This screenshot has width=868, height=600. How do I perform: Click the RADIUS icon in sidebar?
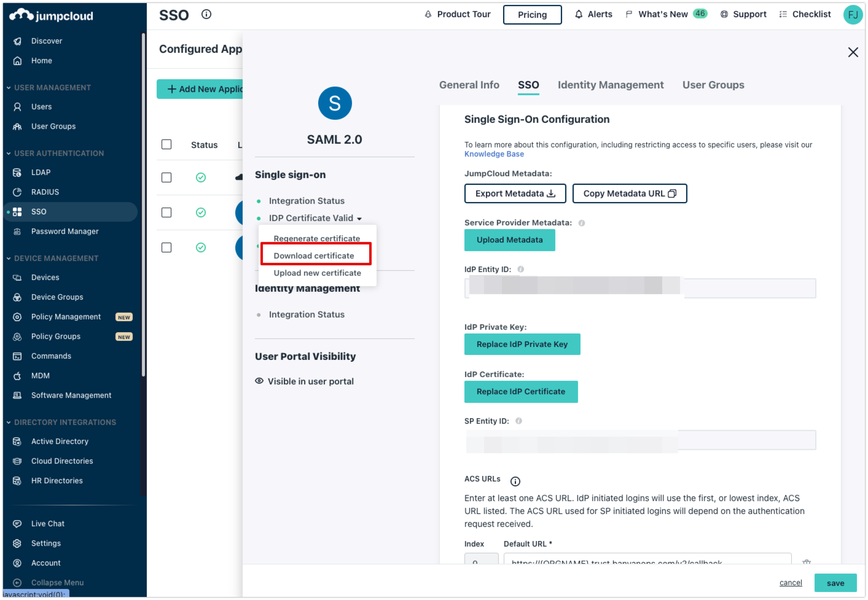pos(17,192)
